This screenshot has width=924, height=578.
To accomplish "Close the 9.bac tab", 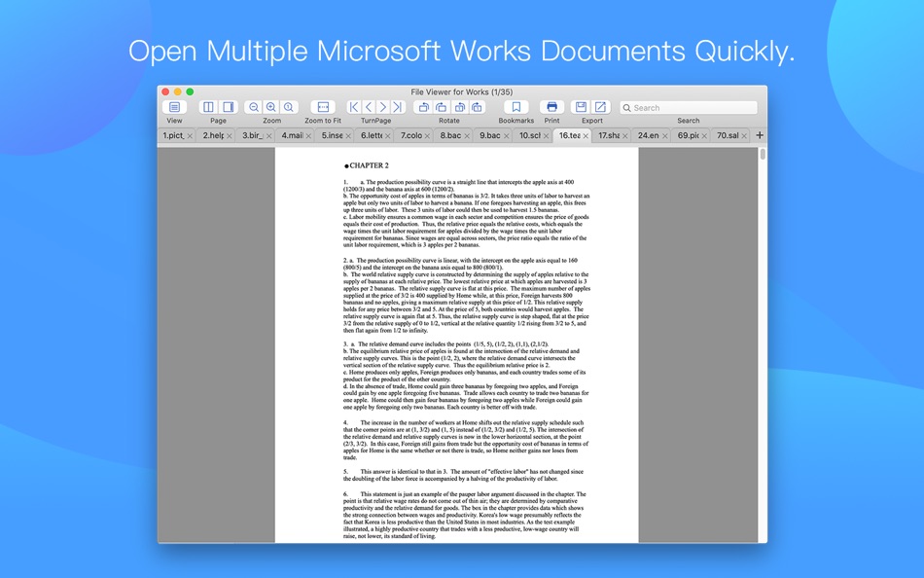I will (506, 135).
